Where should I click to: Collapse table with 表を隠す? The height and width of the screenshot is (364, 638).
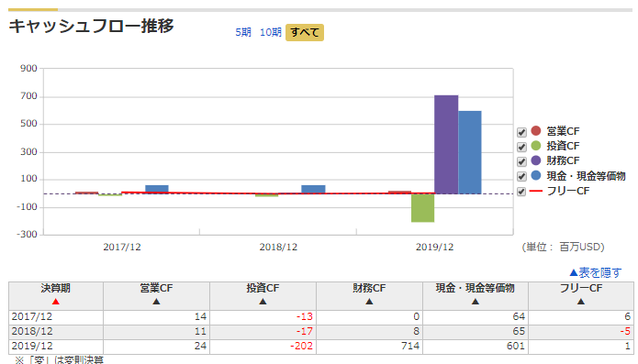(x=595, y=272)
